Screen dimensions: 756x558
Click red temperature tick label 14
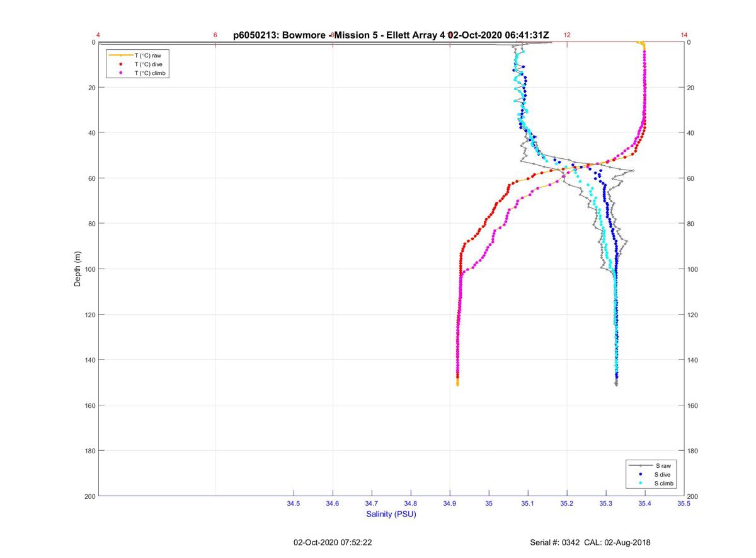point(684,35)
